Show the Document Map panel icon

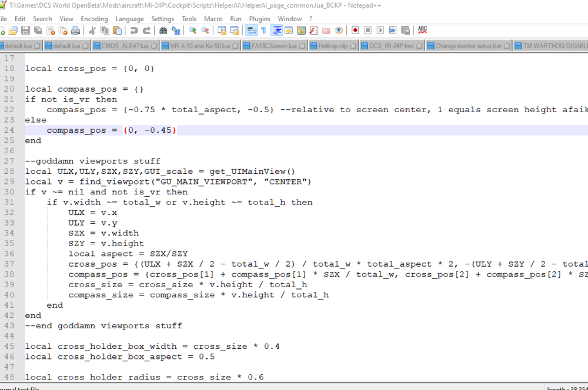[301, 31]
